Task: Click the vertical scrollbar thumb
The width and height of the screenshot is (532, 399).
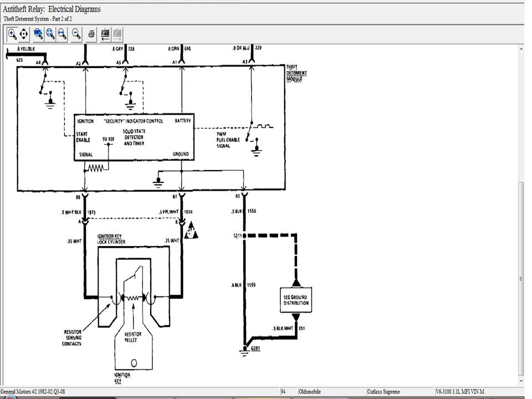Action: coord(521,279)
